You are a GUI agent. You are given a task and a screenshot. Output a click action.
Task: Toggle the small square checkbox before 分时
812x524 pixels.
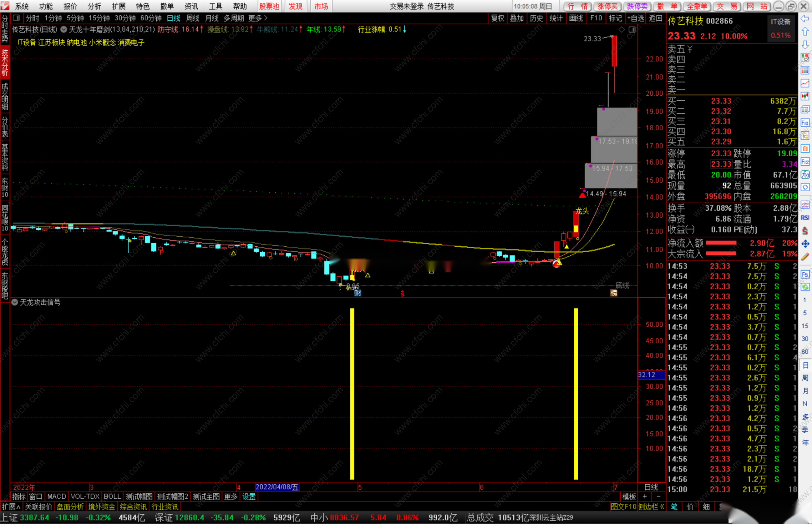(x=16, y=18)
